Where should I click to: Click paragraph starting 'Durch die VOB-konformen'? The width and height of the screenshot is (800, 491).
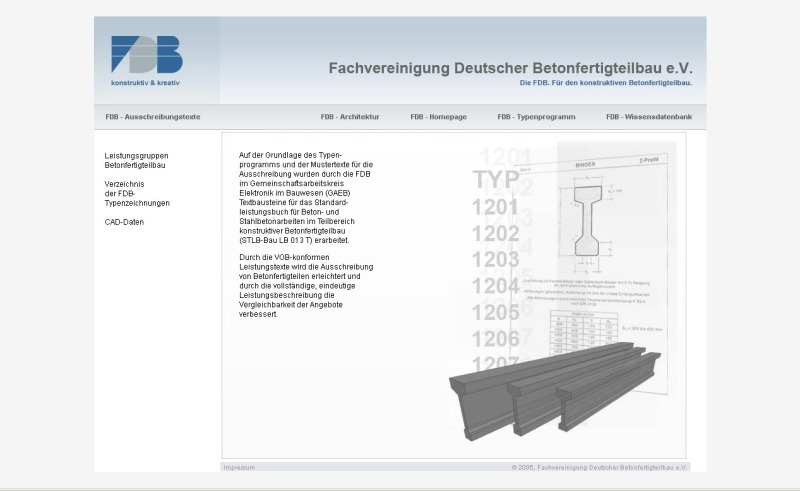click(x=306, y=286)
